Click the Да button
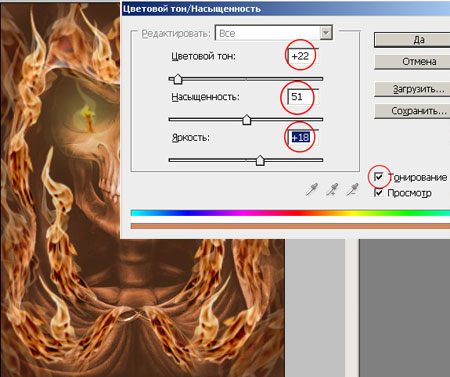 [412, 40]
